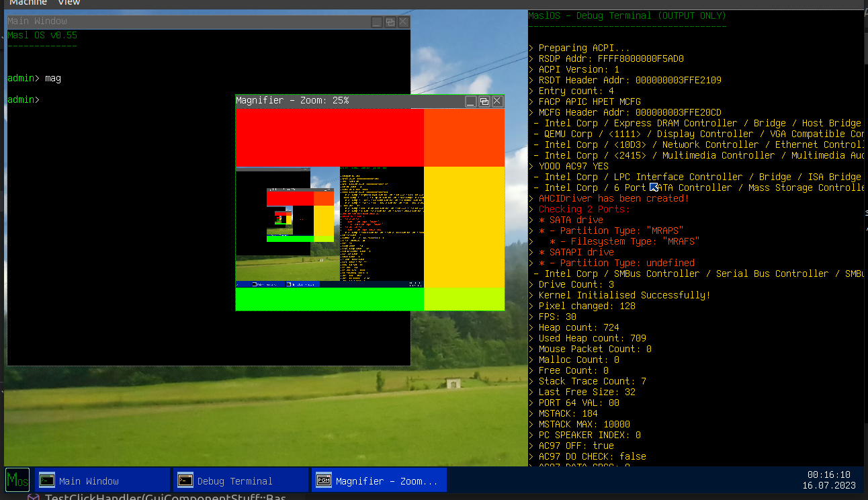This screenshot has height=500, width=868.
Task: Click 'Stack Trace Count: 7' line
Action: 587,381
